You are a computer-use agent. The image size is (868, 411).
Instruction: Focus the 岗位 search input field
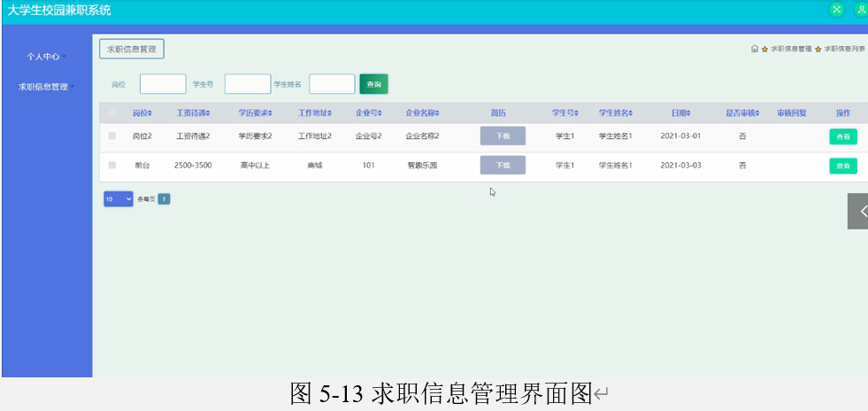[163, 84]
